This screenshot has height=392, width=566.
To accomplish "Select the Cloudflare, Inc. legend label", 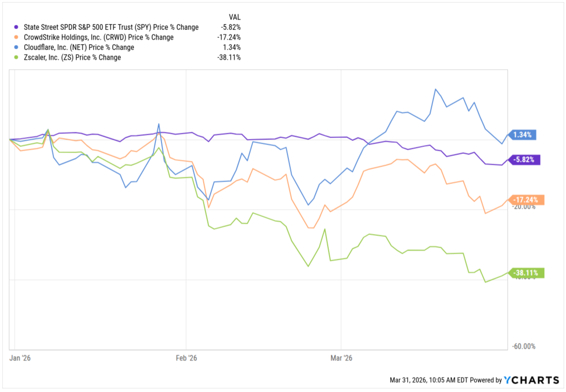I will pos(79,47).
